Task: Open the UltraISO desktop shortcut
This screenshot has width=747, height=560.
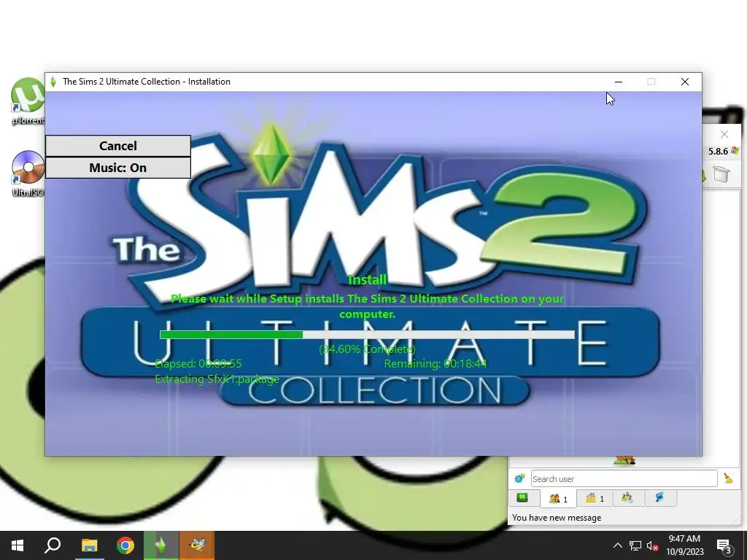Action: tap(28, 174)
